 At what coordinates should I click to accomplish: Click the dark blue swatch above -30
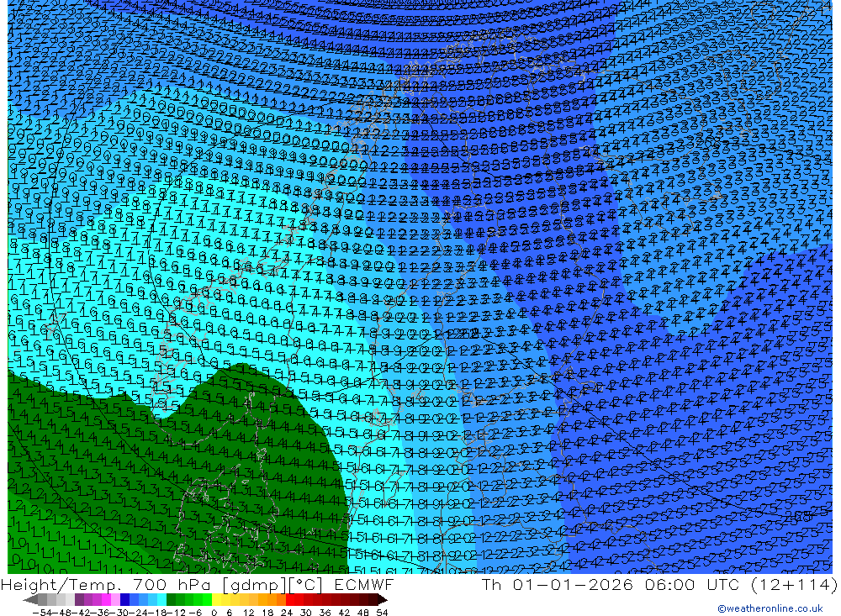(x=124, y=600)
